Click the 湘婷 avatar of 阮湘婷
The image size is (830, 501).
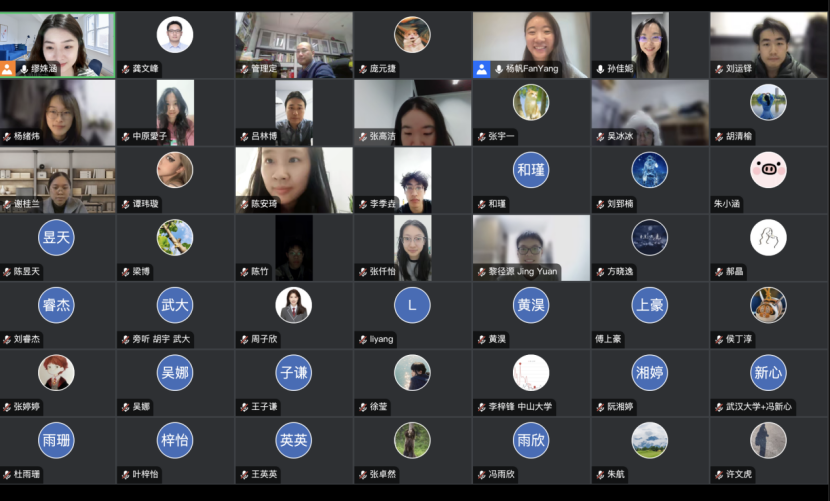[649, 372]
